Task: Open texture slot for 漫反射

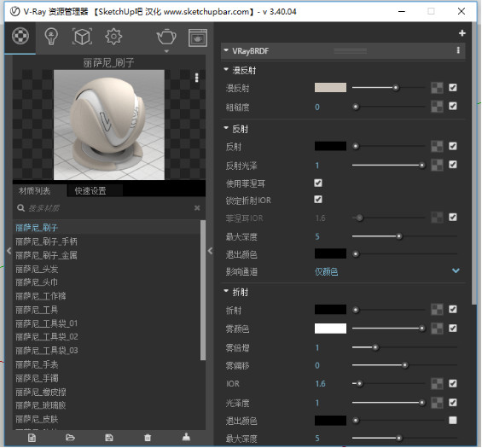Action: click(x=437, y=88)
